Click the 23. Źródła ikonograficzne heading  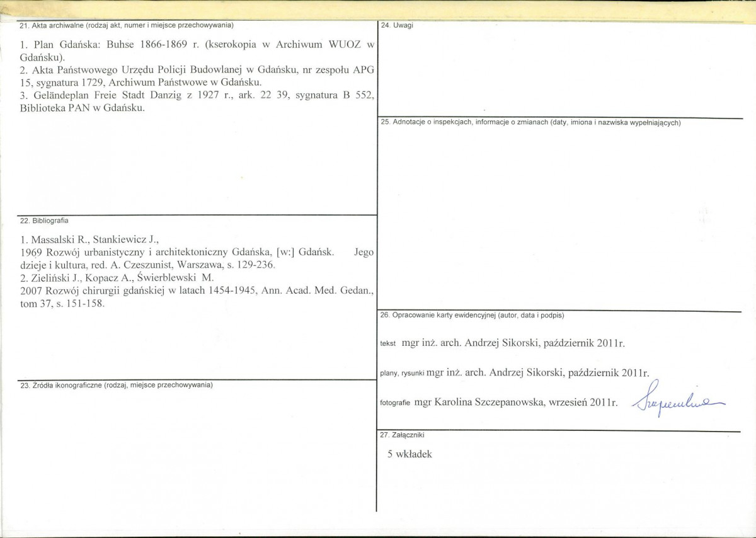click(117, 384)
